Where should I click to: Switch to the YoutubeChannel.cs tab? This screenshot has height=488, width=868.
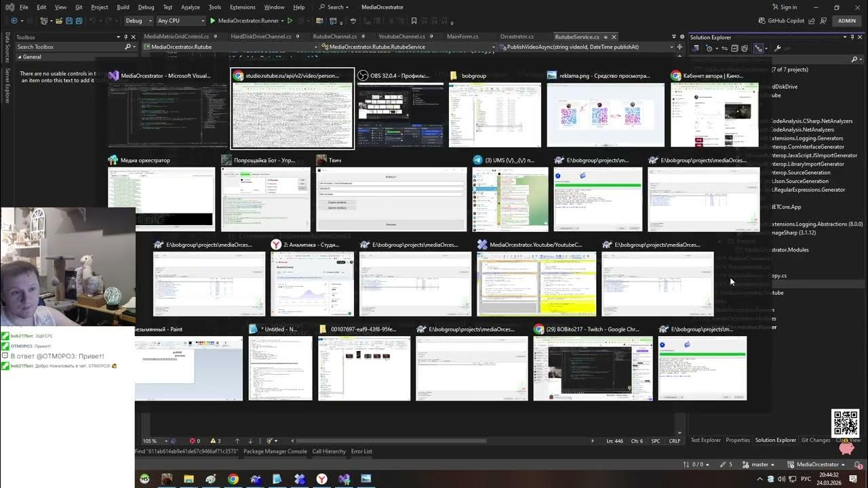(x=401, y=37)
